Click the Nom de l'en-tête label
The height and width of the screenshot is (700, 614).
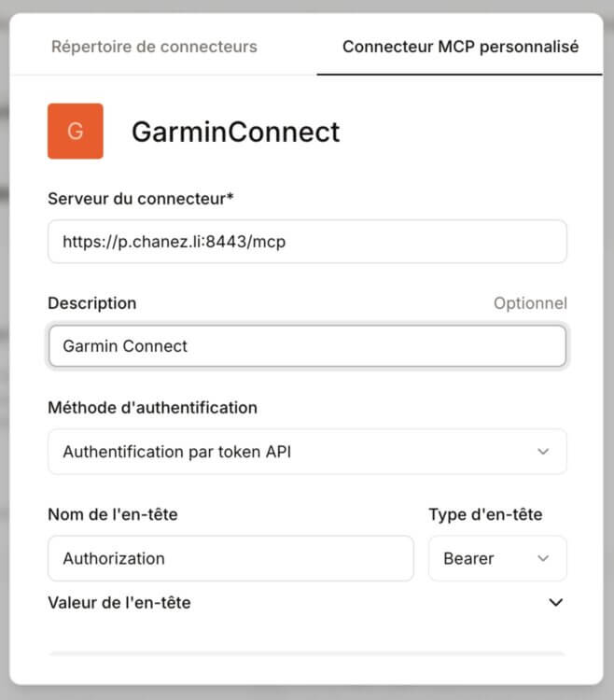[112, 514]
